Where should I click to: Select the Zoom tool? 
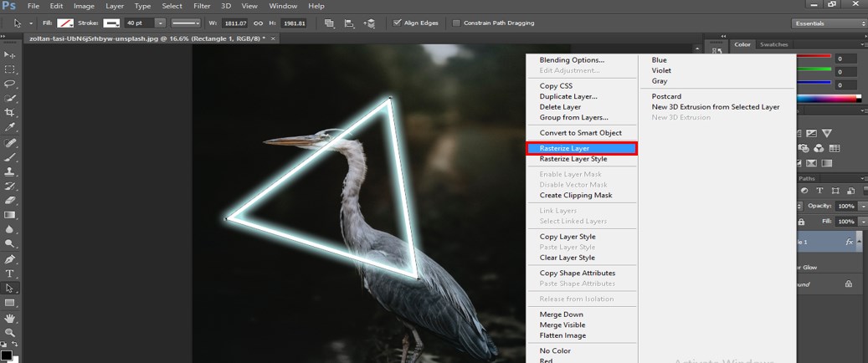(x=9, y=333)
